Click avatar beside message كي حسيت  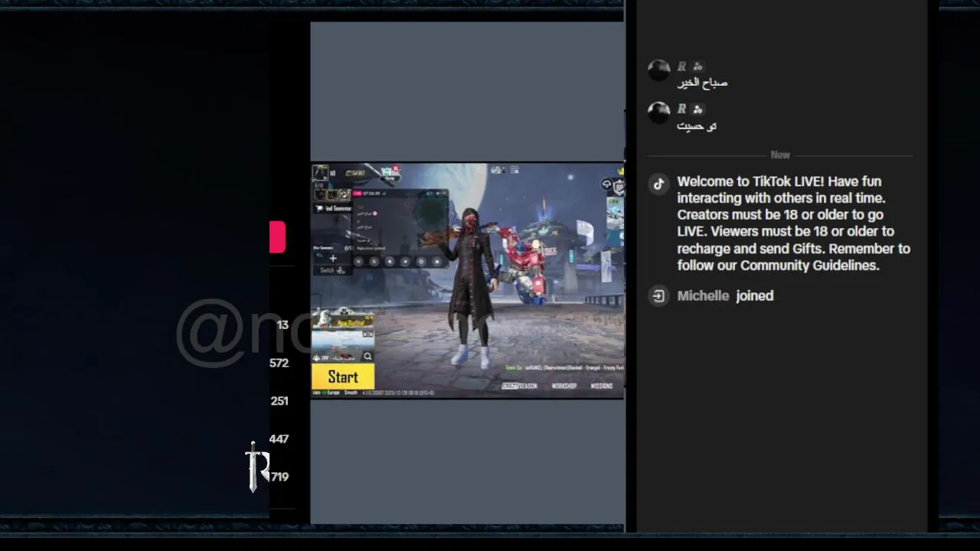(x=658, y=112)
